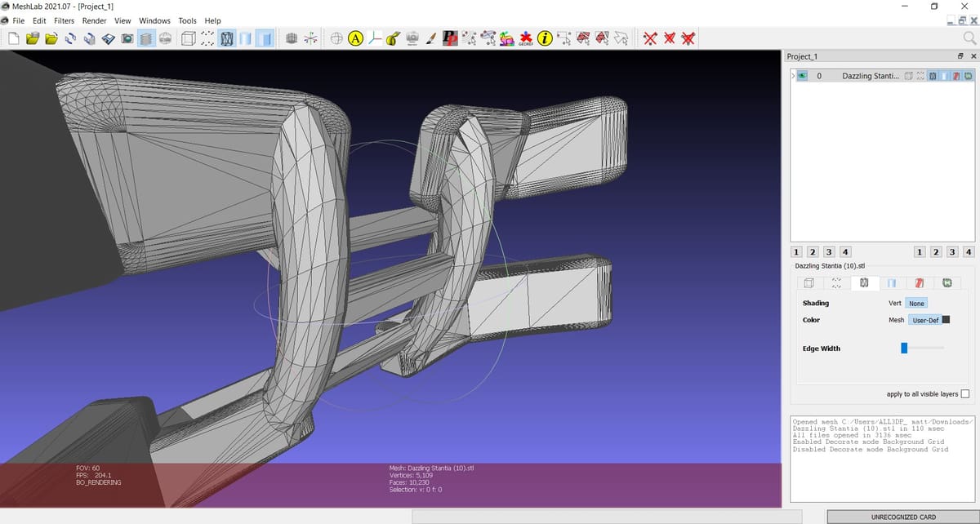Check apply to all visible layers
The image size is (980, 524).
(965, 394)
